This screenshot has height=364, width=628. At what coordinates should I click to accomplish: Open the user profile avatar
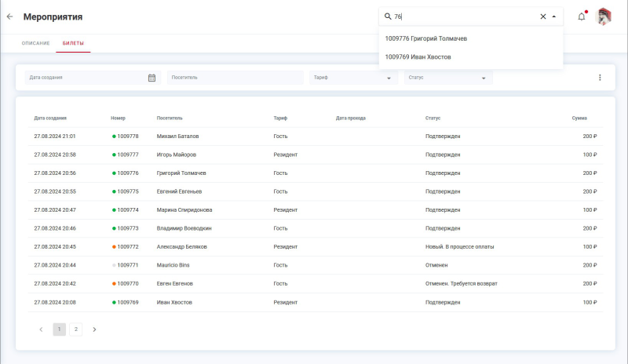pos(604,16)
